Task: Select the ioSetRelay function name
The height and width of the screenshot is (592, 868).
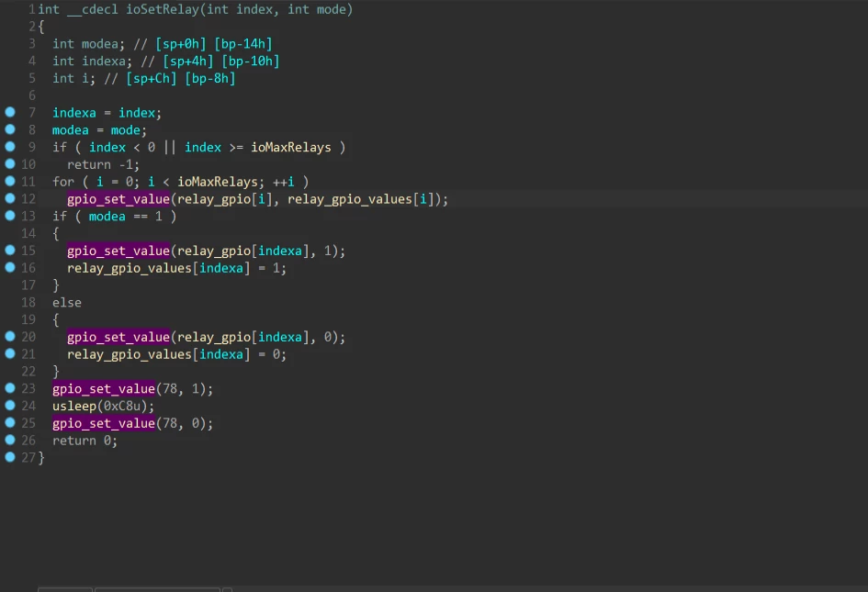Action: (x=161, y=9)
